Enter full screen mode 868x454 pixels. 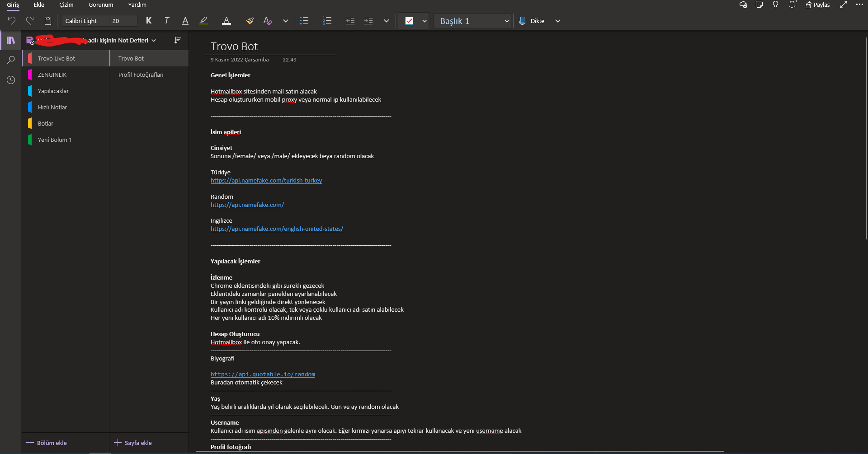click(x=844, y=5)
